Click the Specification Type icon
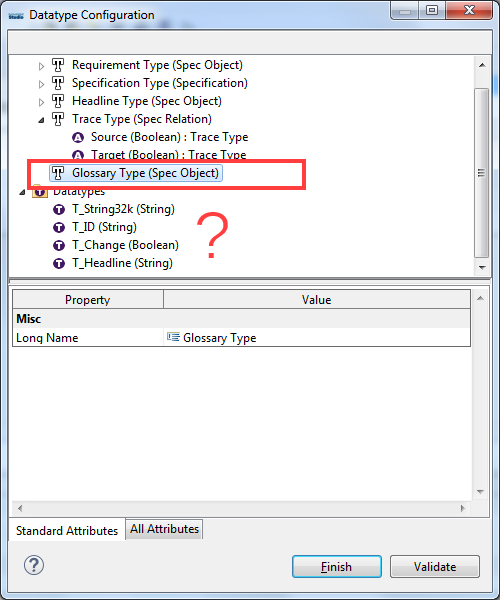Screen dimensions: 500x600 58,83
